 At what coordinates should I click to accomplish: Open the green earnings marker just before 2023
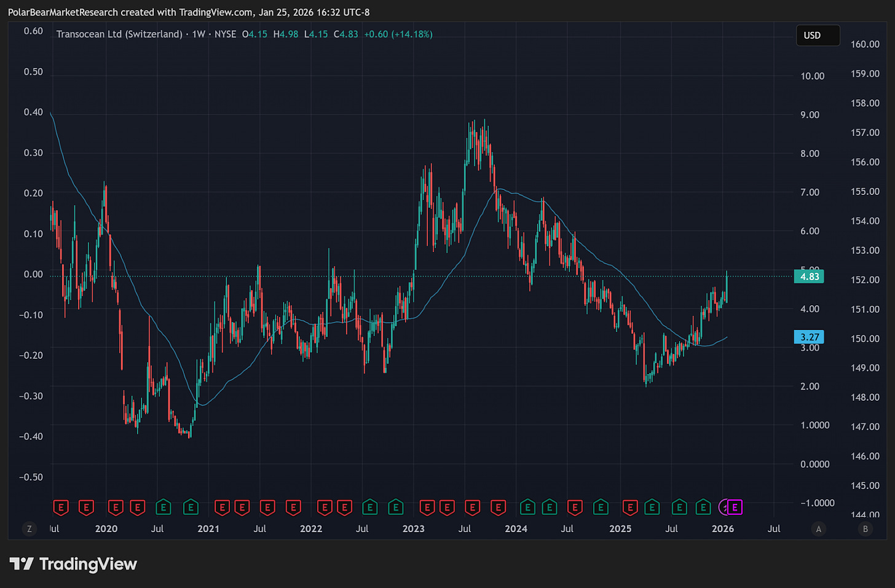tap(396, 508)
